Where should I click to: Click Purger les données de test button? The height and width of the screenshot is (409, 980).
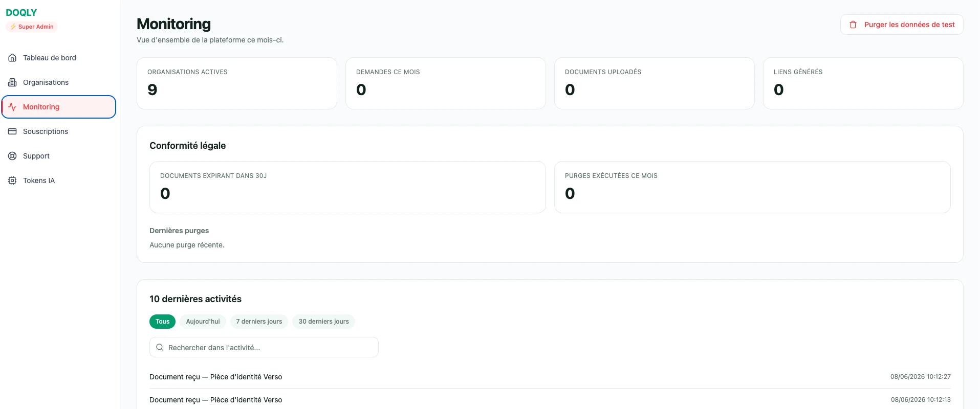click(902, 25)
